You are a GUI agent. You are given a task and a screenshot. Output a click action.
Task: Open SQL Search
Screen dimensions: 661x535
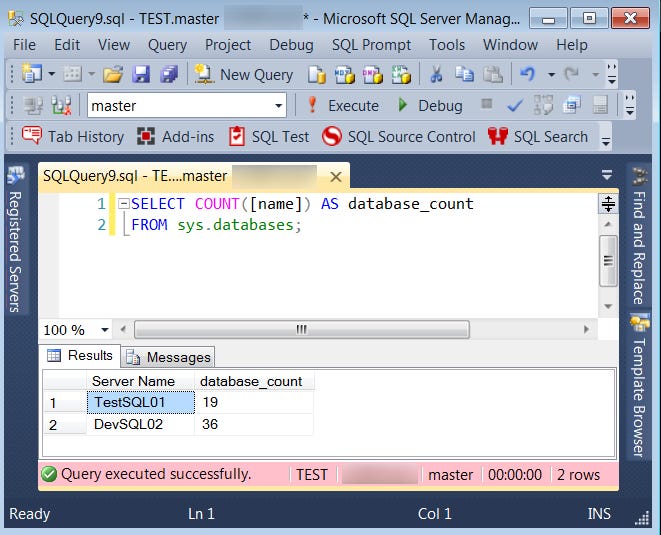537,137
